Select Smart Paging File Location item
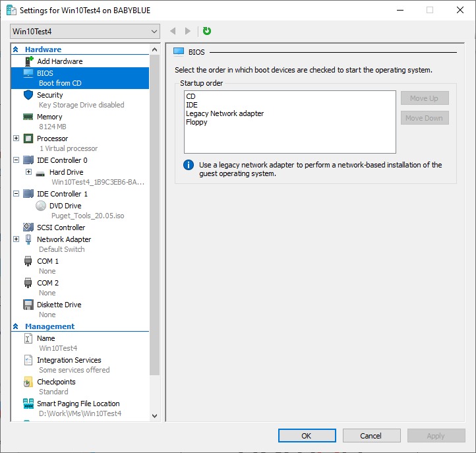 (x=78, y=404)
